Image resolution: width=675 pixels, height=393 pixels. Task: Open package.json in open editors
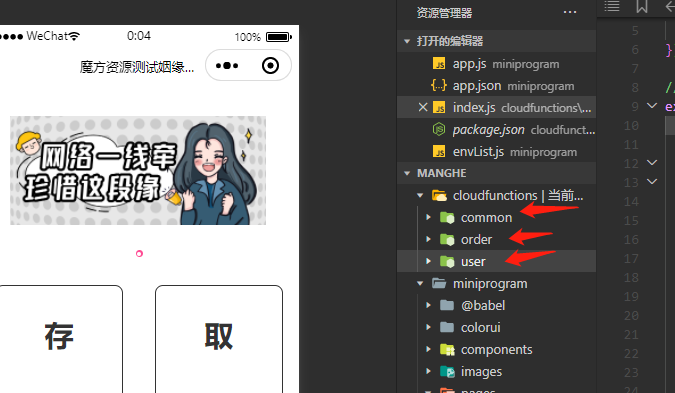496,129
